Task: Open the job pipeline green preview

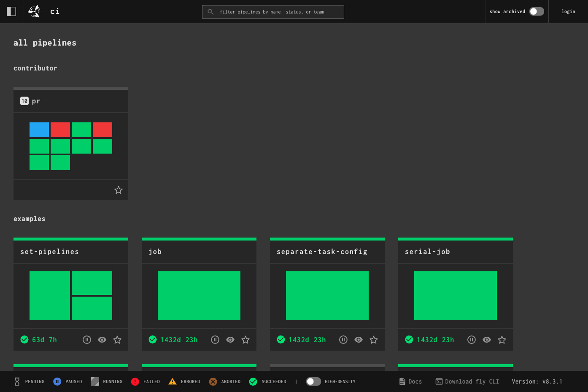Action: pos(199,296)
